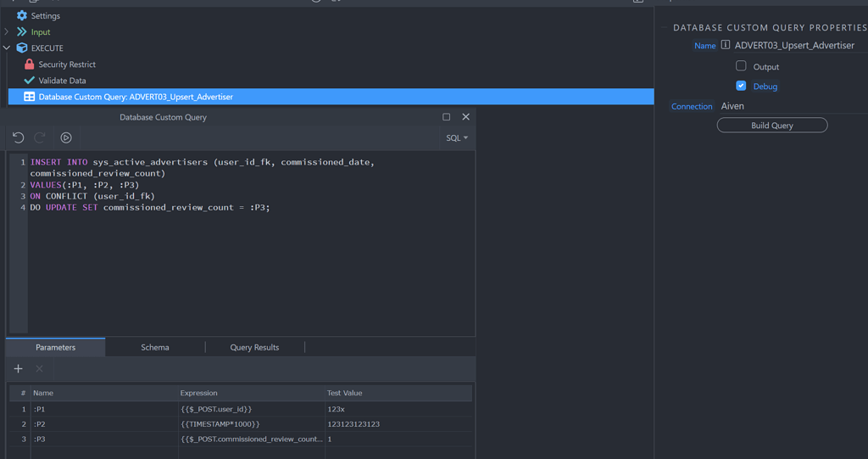Expand the Input tree node
This screenshot has width=868, height=459.
coord(7,31)
